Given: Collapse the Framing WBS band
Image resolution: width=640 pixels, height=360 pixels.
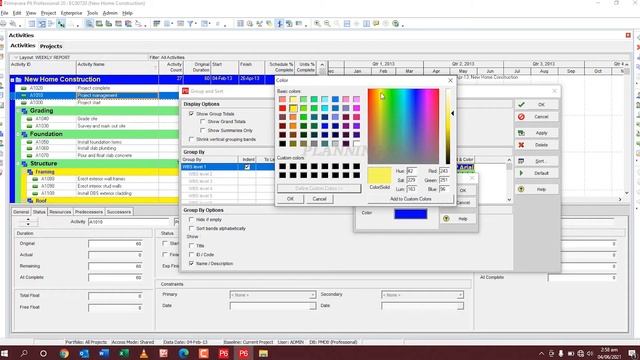Looking at the screenshot, I should click(24, 172).
